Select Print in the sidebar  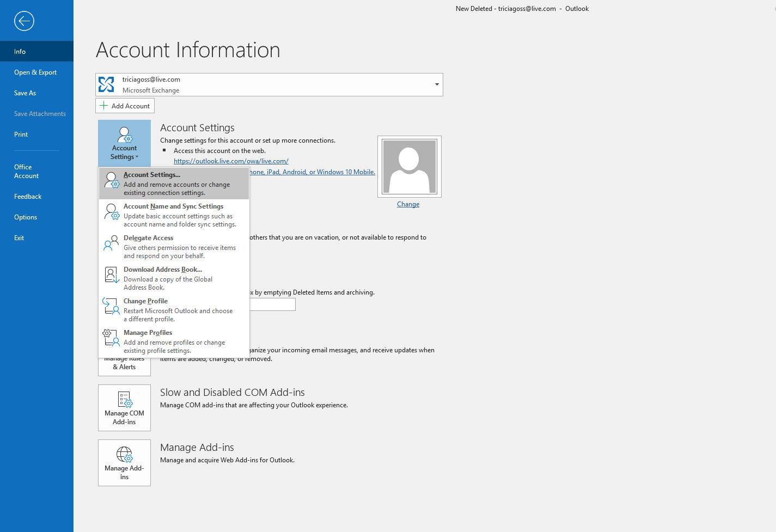(36, 134)
